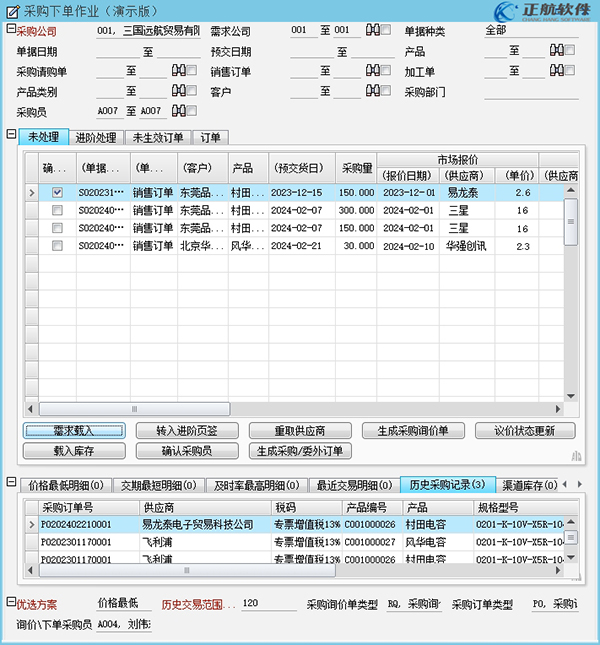Click history grid horizontal scrollbar thumb

click(187, 570)
